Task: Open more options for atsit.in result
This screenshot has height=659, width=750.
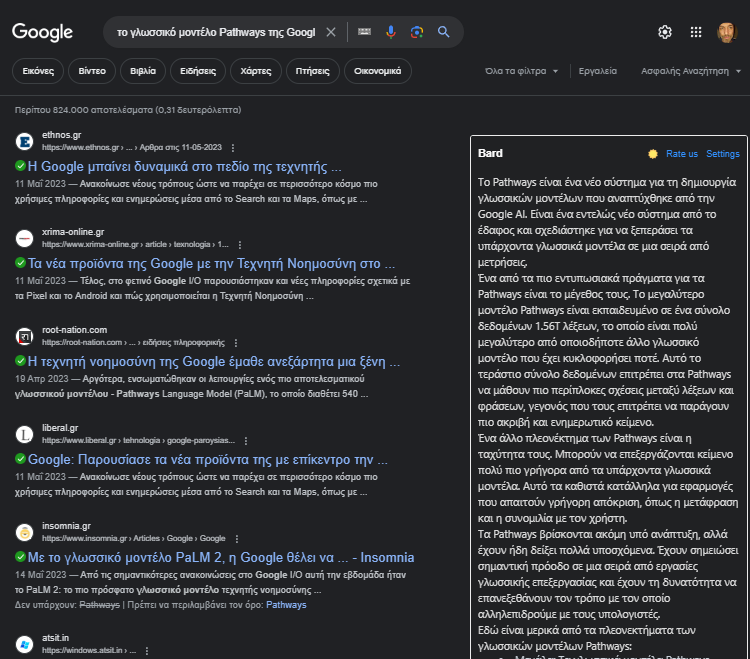Action: click(x=147, y=651)
